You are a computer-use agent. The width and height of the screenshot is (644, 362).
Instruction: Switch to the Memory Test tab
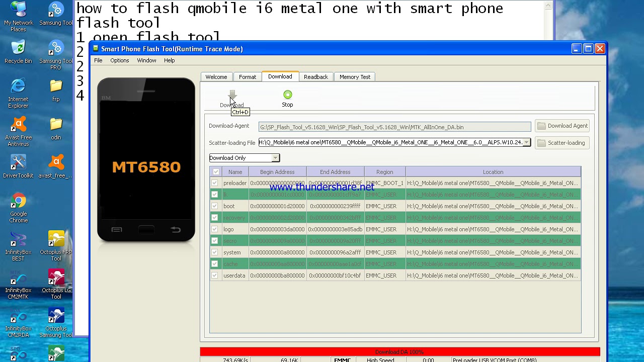(355, 77)
